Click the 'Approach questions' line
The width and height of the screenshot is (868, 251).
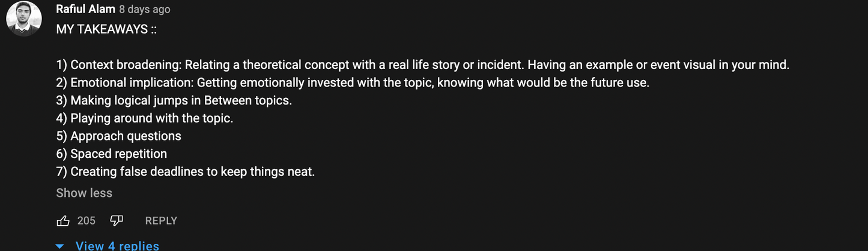tap(119, 136)
